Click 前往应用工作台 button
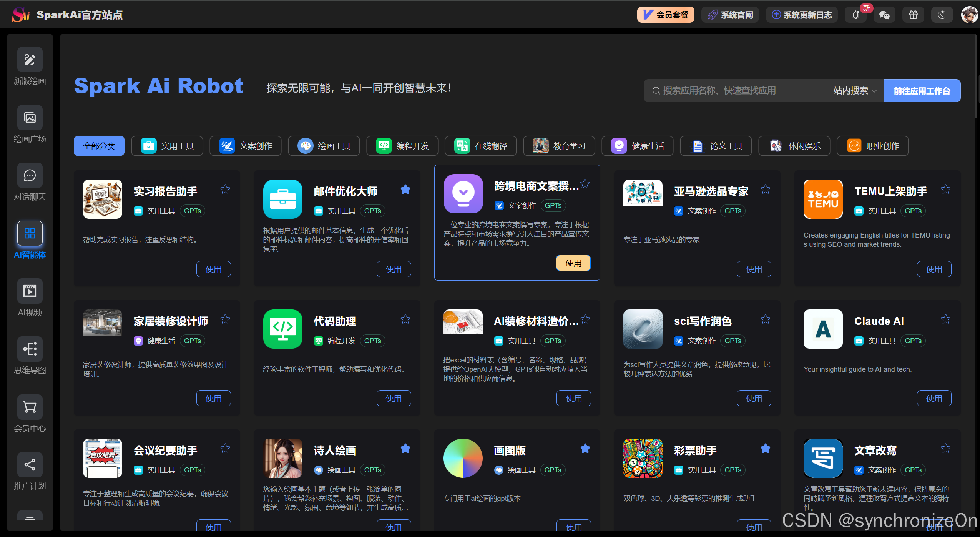The image size is (980, 537). coord(922,91)
